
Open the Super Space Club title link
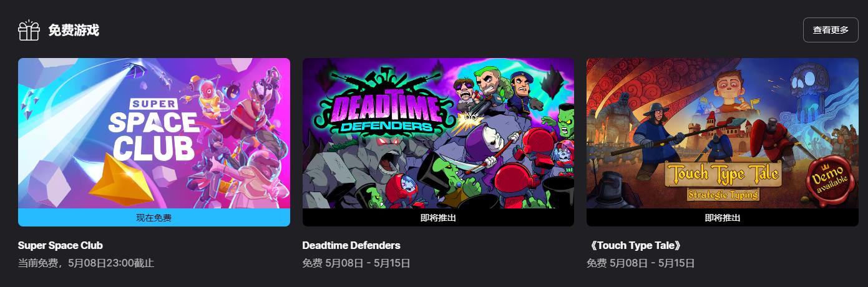click(x=61, y=245)
